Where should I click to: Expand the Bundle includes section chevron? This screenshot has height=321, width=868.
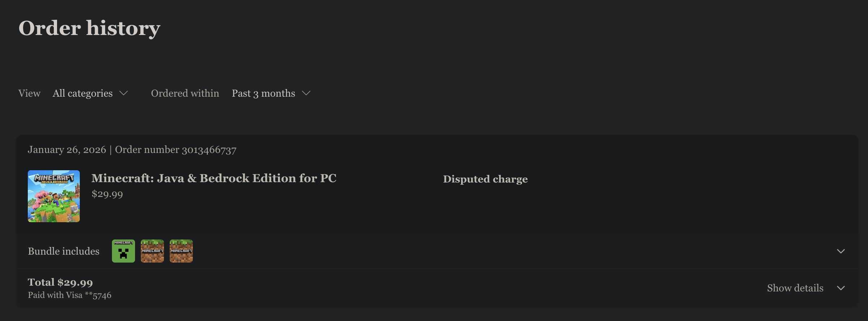click(x=842, y=251)
